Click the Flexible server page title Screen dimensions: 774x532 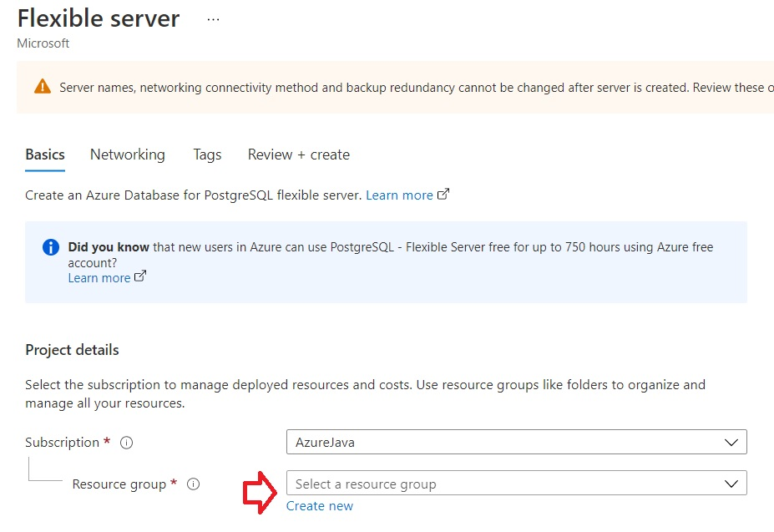(x=99, y=18)
